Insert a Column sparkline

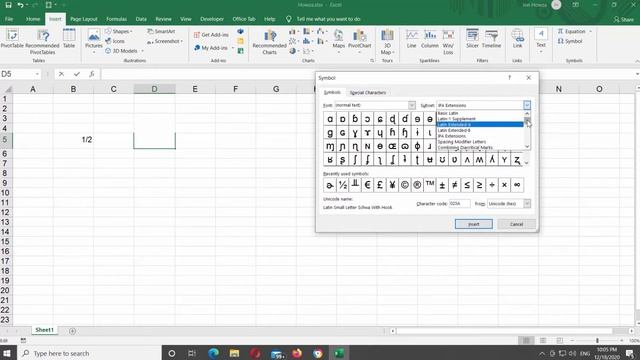pyautogui.click(x=430, y=39)
